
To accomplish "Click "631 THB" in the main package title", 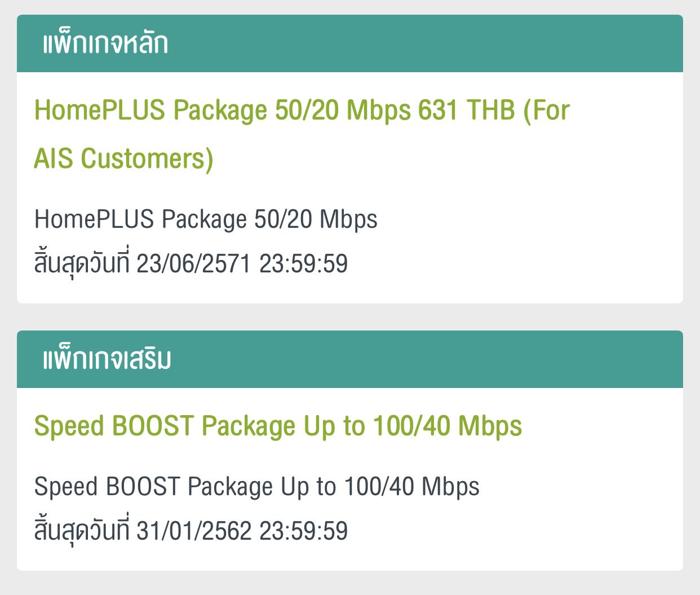I will tap(466, 110).
